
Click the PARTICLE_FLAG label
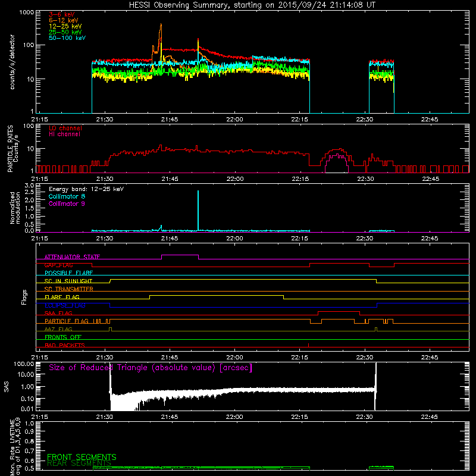[x=67, y=321]
